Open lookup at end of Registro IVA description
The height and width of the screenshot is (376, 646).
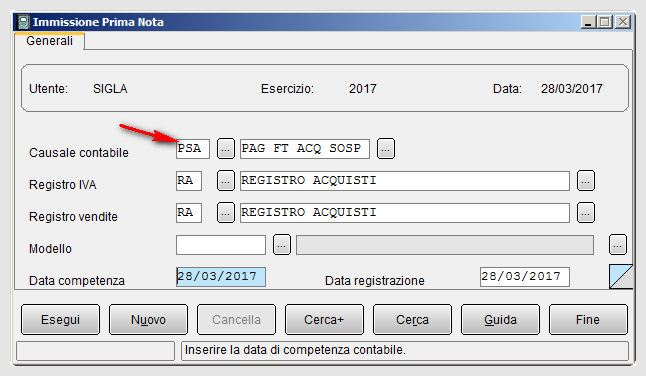pyautogui.click(x=585, y=181)
